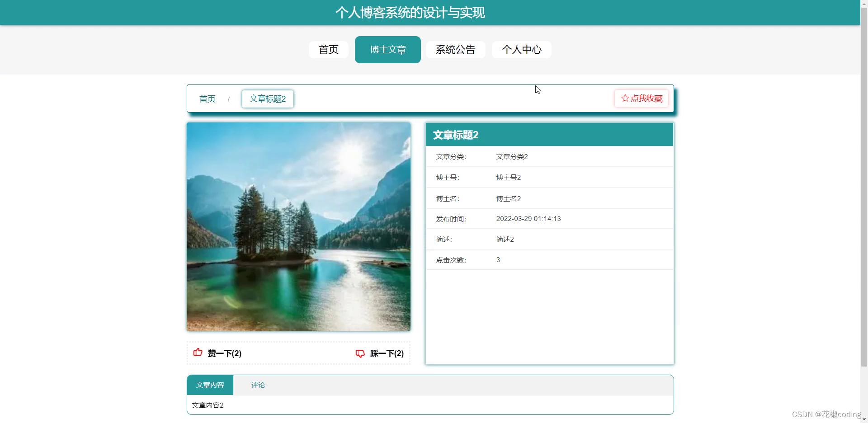Click the 2022-03-29 publish date value
868x423 pixels.
528,218
